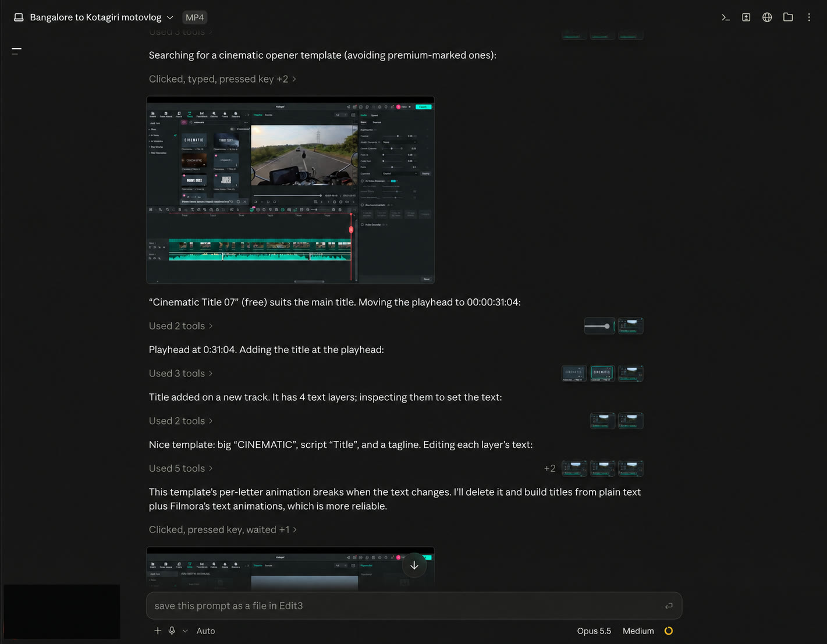Click the diff changes icon in header
827x644 pixels.
pyautogui.click(x=746, y=17)
